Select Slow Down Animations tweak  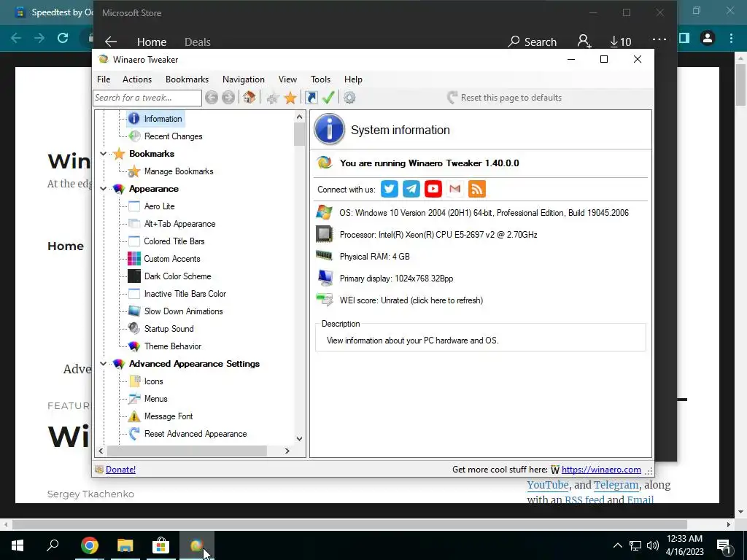click(183, 311)
